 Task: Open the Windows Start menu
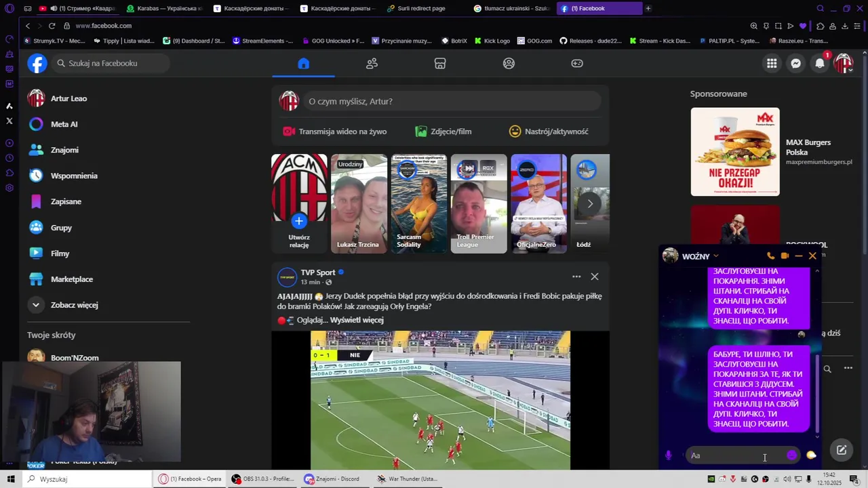(11, 479)
